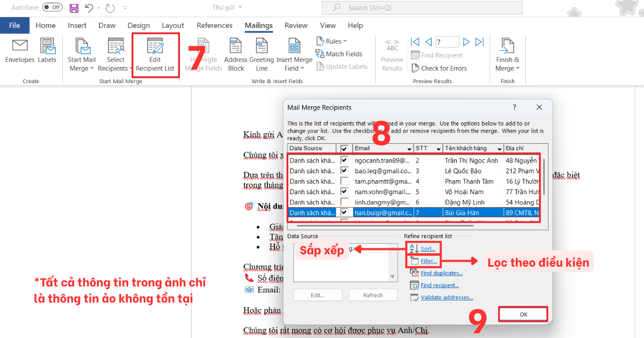Click the Find duplicates... link
644x338 pixels.
(442, 273)
